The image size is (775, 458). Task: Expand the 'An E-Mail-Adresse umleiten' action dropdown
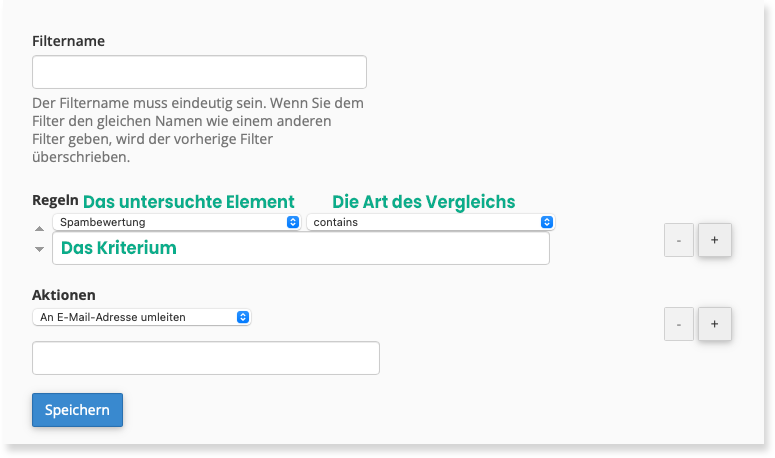tap(141, 317)
